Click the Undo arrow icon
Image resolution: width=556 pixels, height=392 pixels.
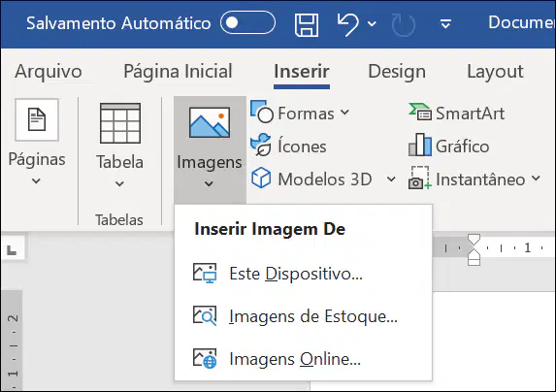click(347, 24)
